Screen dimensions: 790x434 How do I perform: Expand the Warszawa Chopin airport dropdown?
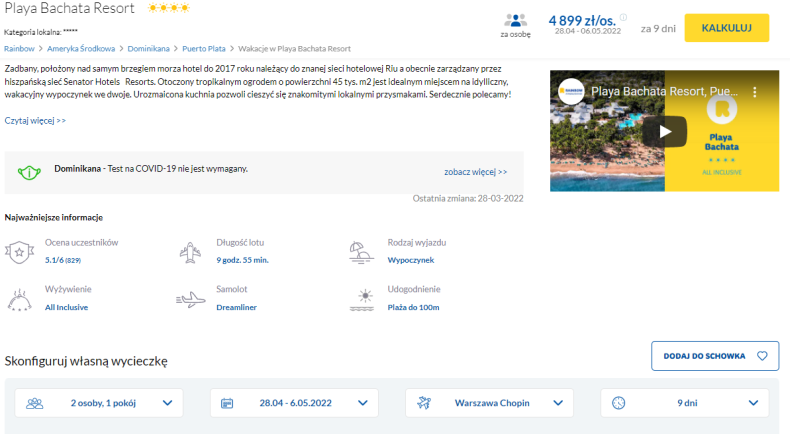coord(489,403)
